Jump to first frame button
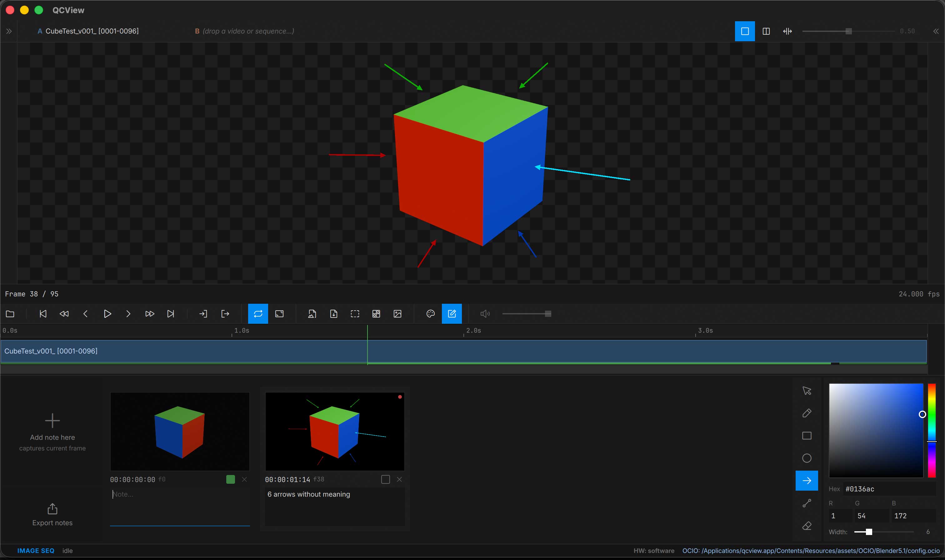The width and height of the screenshot is (945, 560). (43, 314)
